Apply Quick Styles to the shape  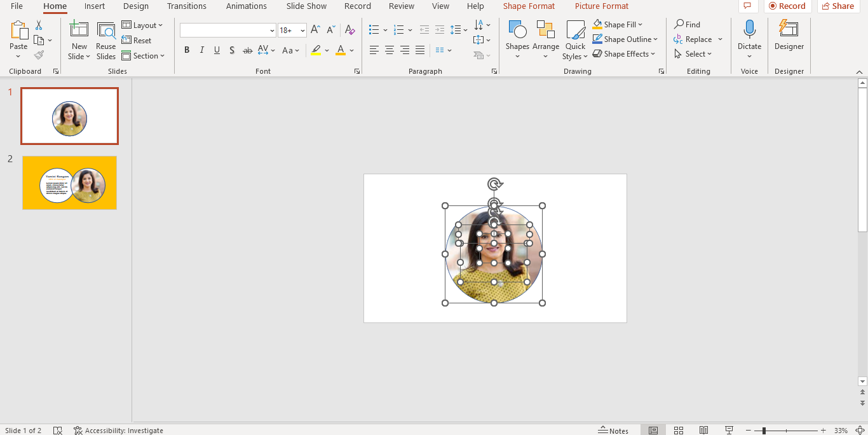pyautogui.click(x=574, y=39)
